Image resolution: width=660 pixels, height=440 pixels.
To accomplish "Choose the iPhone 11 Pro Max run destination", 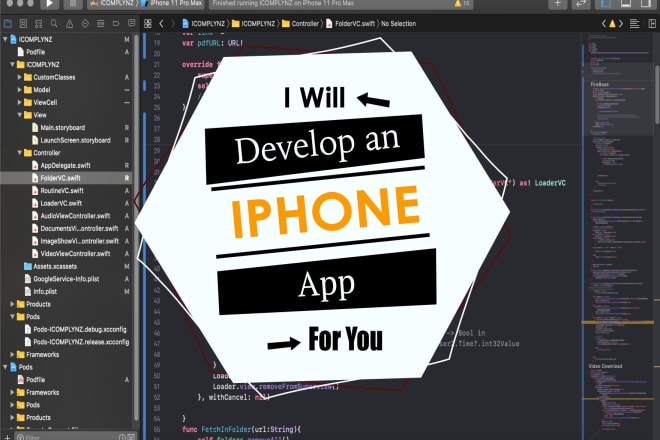I will point(171,3).
